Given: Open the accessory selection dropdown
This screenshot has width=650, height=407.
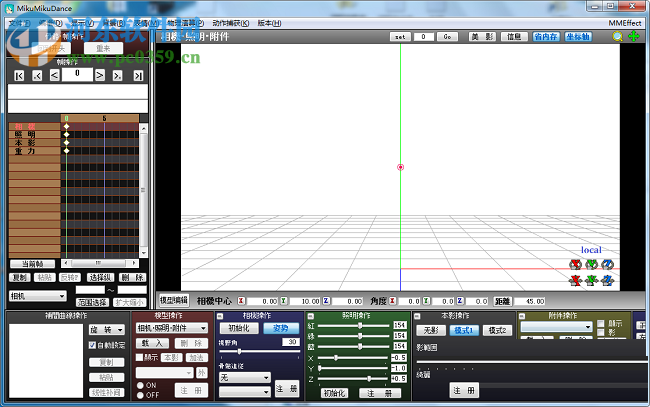Looking at the screenshot, I should tap(556, 327).
